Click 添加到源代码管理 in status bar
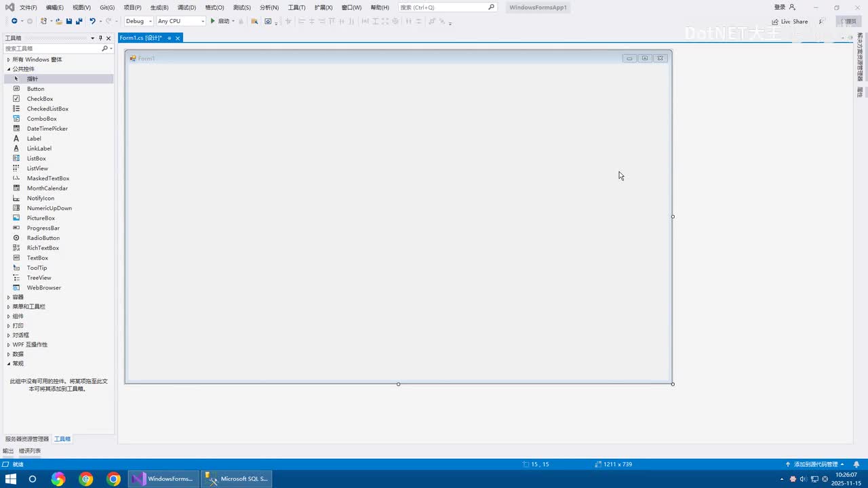Image resolution: width=868 pixels, height=488 pixels. click(x=815, y=464)
